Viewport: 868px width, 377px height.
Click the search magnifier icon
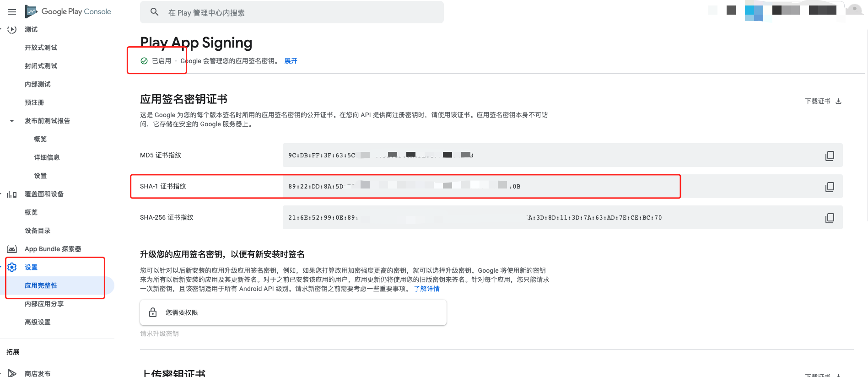(x=155, y=12)
